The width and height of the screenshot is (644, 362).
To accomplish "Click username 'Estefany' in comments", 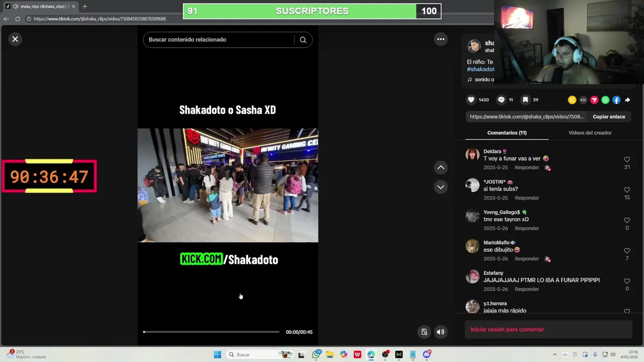I will click(x=494, y=273).
